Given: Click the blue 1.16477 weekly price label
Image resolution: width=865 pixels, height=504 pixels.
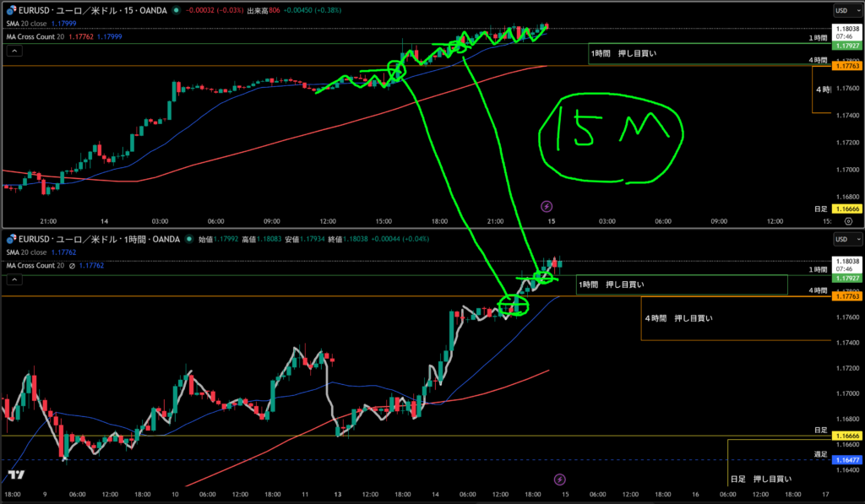Looking at the screenshot, I should pos(846,460).
